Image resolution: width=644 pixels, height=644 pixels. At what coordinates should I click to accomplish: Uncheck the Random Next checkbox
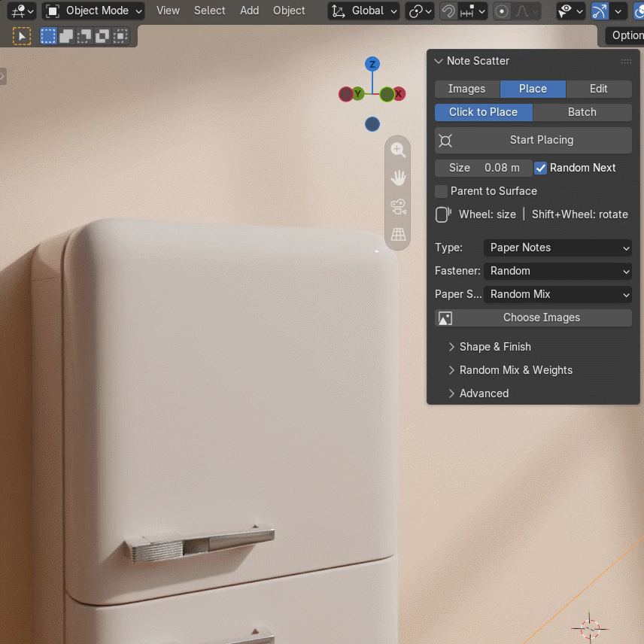(540, 168)
